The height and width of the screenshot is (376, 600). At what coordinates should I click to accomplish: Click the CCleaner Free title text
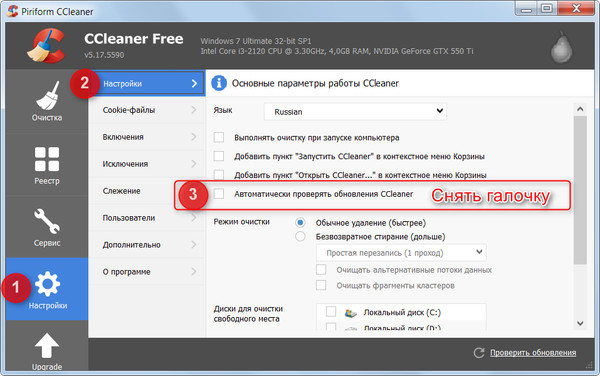pyautogui.click(x=134, y=39)
